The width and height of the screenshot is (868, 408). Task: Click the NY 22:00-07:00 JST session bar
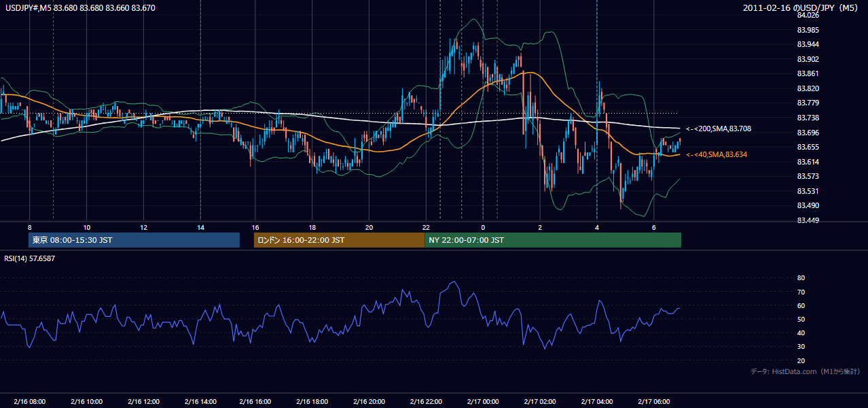pyautogui.click(x=553, y=240)
